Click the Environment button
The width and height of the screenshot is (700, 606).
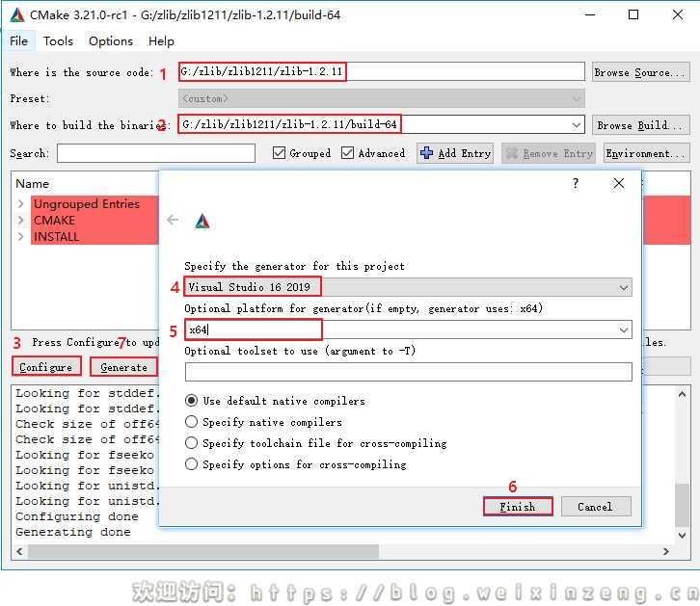point(646,153)
